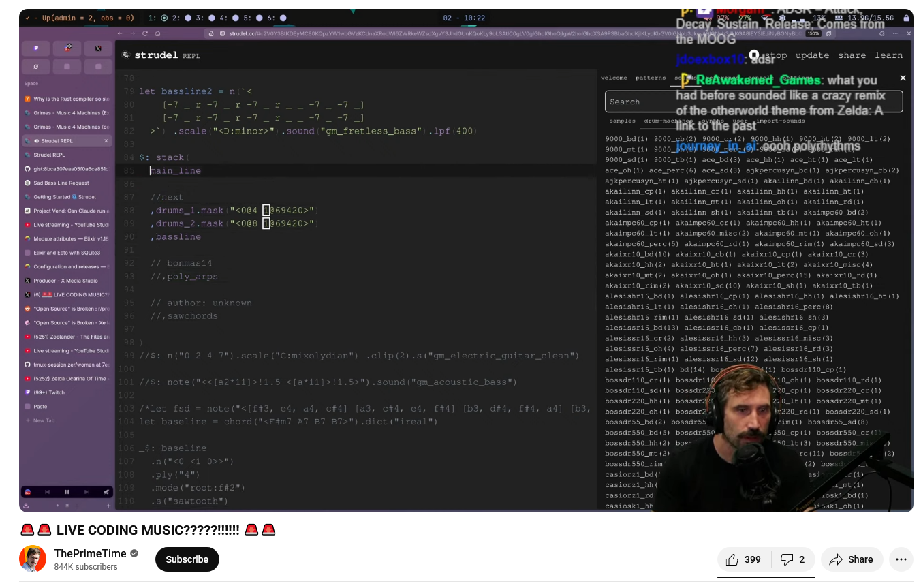Go forward with the browser forward arrow
This screenshot has height=588, width=921.
[x=133, y=33]
